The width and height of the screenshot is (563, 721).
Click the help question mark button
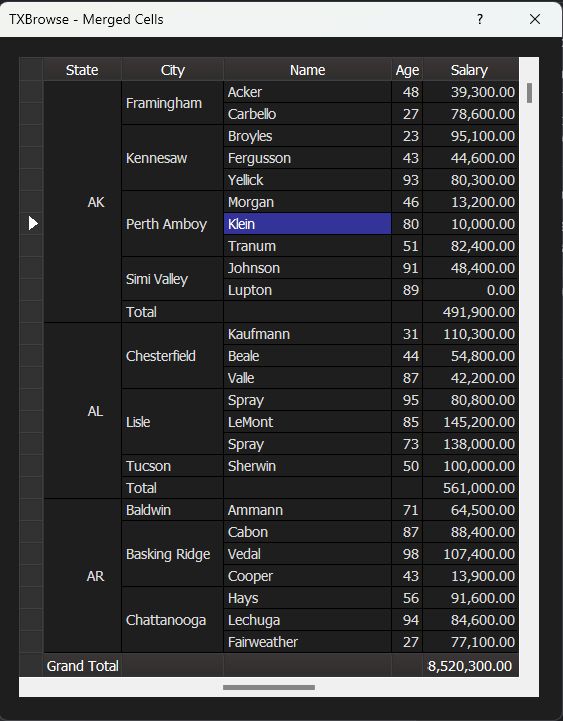480,19
